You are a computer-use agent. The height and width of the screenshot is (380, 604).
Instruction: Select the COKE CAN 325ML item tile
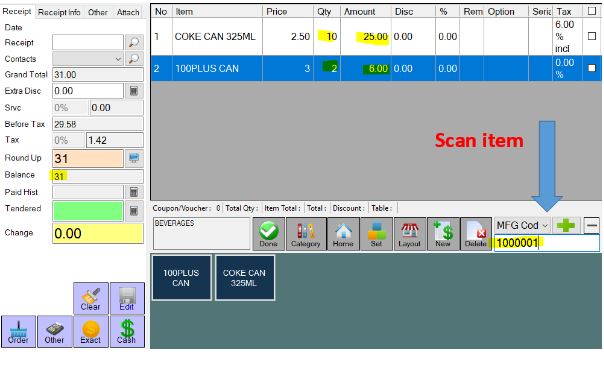pyautogui.click(x=245, y=277)
